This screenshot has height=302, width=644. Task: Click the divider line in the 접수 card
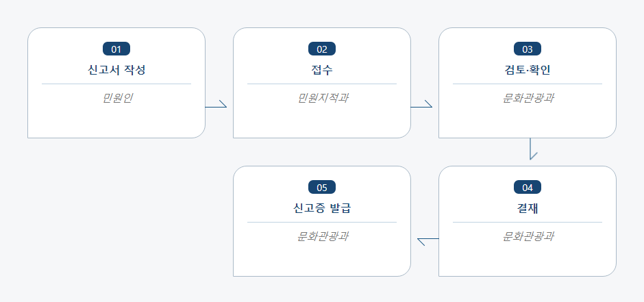click(322, 84)
